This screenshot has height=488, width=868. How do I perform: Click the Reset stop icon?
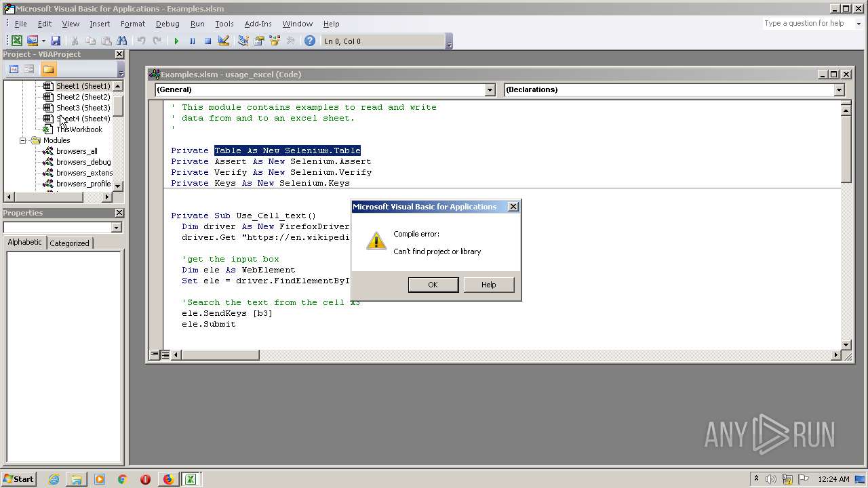click(x=208, y=41)
